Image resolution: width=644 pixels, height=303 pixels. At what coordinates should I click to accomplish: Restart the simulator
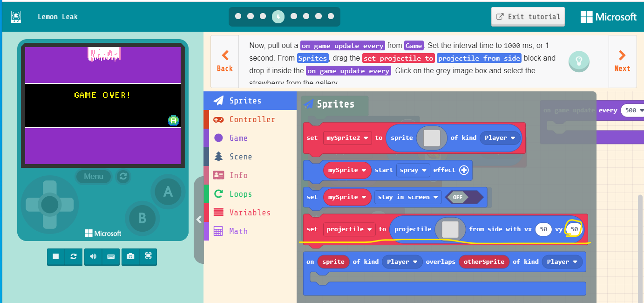[74, 256]
